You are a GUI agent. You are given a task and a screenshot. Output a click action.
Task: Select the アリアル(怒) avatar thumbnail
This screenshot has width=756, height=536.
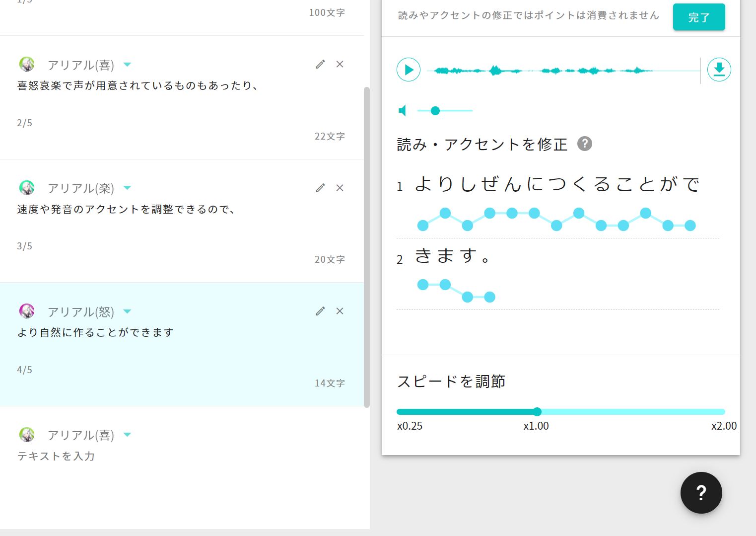(27, 311)
